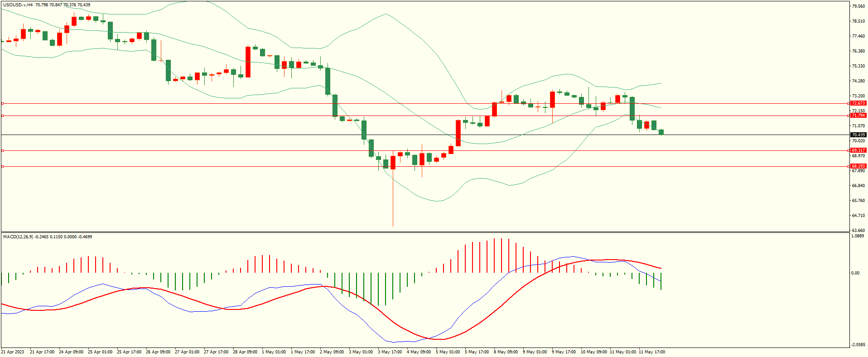The image size is (868, 357).
Task: Click the 79.560 price scale value
Action: pos(858,6)
